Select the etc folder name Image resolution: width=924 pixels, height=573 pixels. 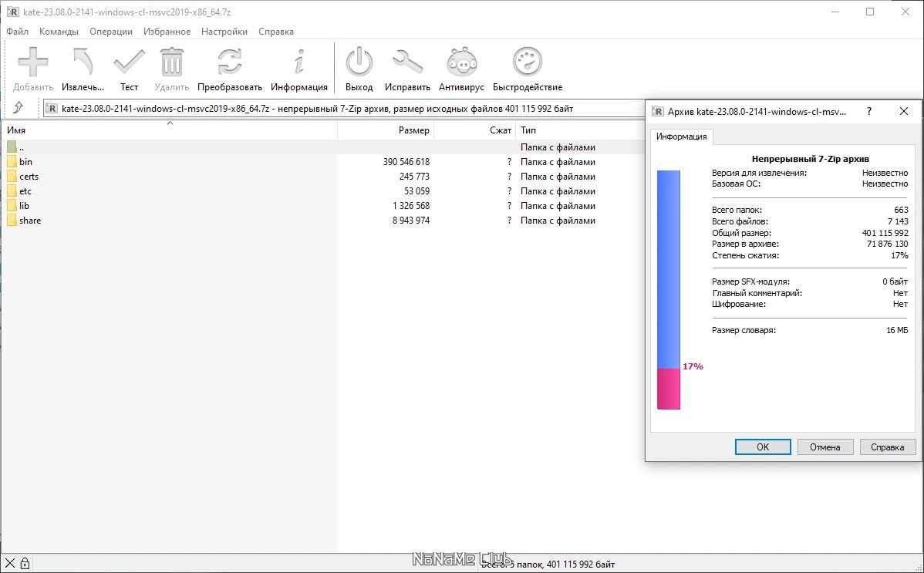[x=25, y=191]
